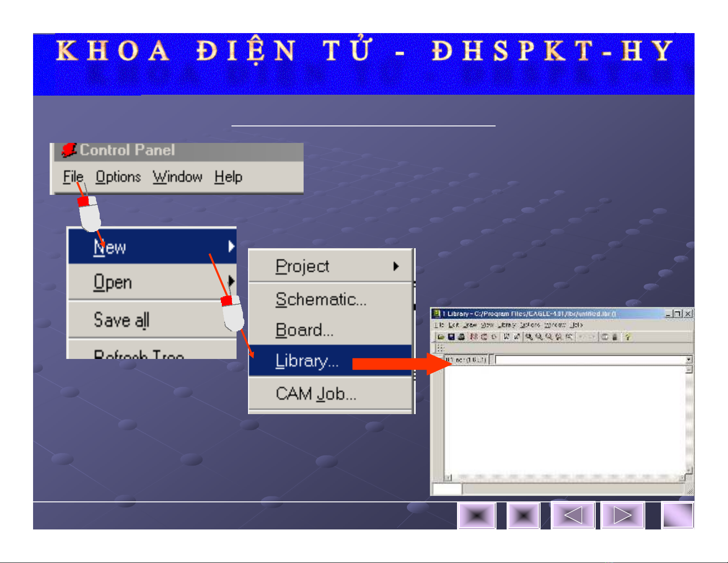This screenshot has width=728, height=563.
Task: Advance to next slide with right arrow
Action: point(622,515)
